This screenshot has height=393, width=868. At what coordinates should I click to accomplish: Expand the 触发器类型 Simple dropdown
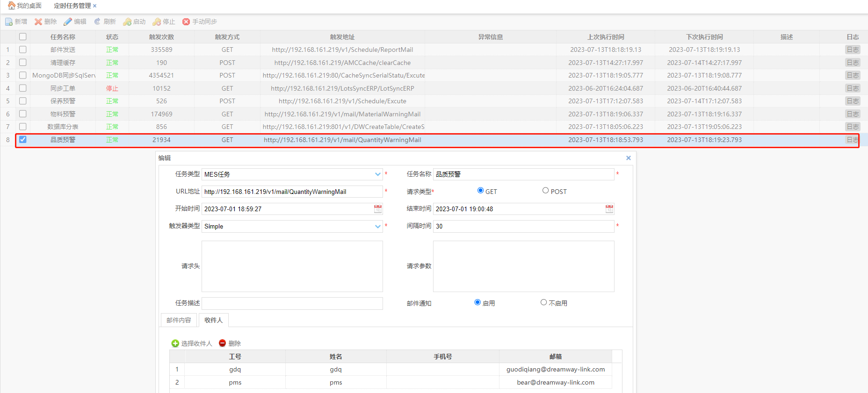click(377, 226)
